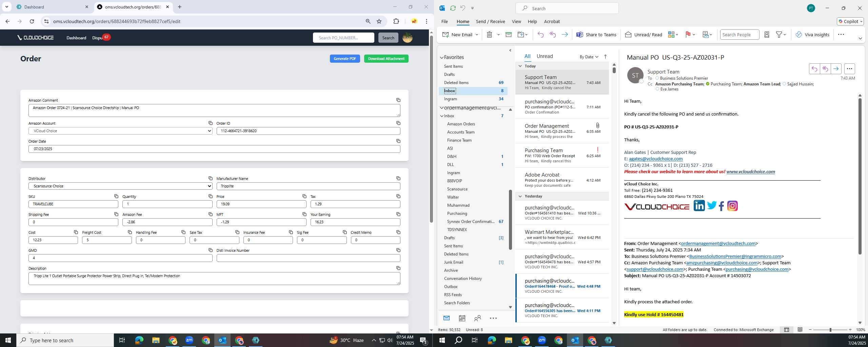Open the By Date sort dropdown
This screenshot has height=347, width=868.
(589, 57)
